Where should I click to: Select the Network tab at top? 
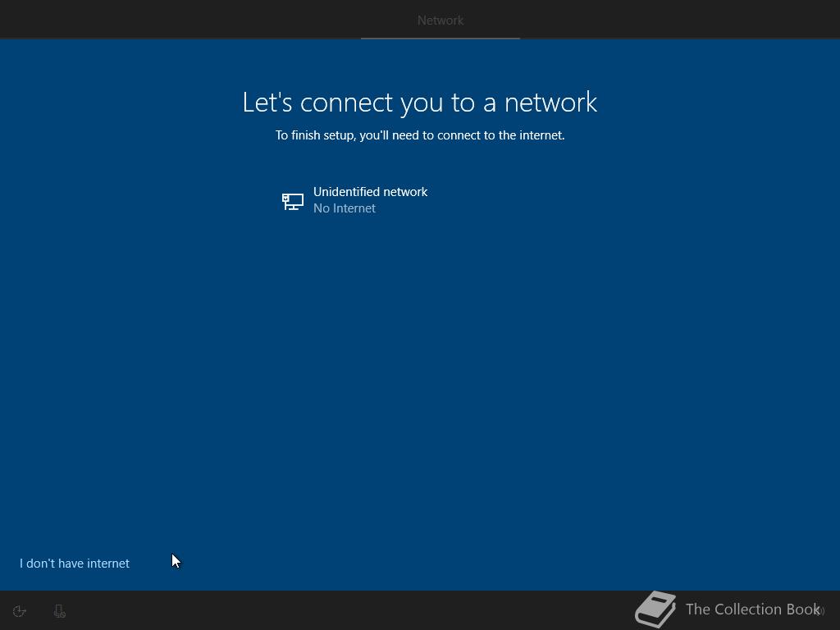pyautogui.click(x=441, y=21)
